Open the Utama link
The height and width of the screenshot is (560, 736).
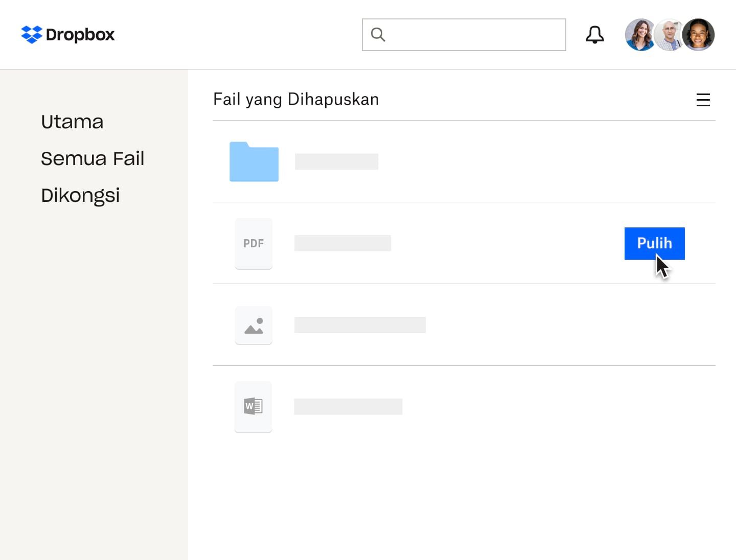[x=72, y=122]
